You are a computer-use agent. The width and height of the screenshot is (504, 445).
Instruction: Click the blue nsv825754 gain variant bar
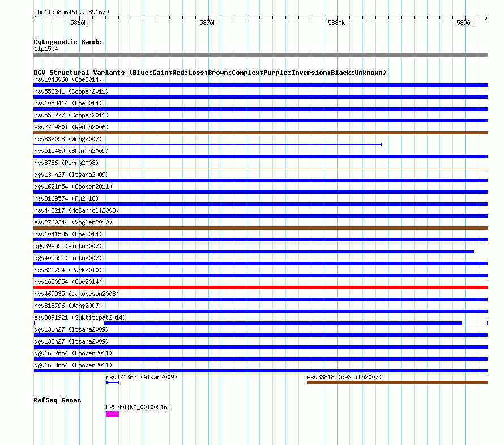tap(260, 276)
